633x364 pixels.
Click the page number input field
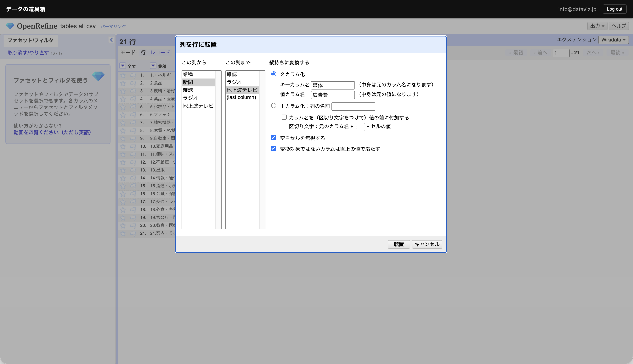click(x=561, y=53)
